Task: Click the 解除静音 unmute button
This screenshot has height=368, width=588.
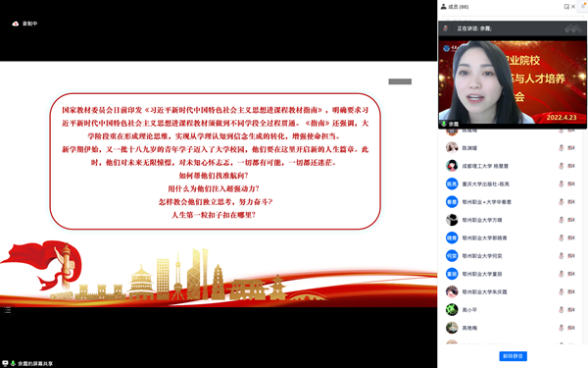Action: 513,356
